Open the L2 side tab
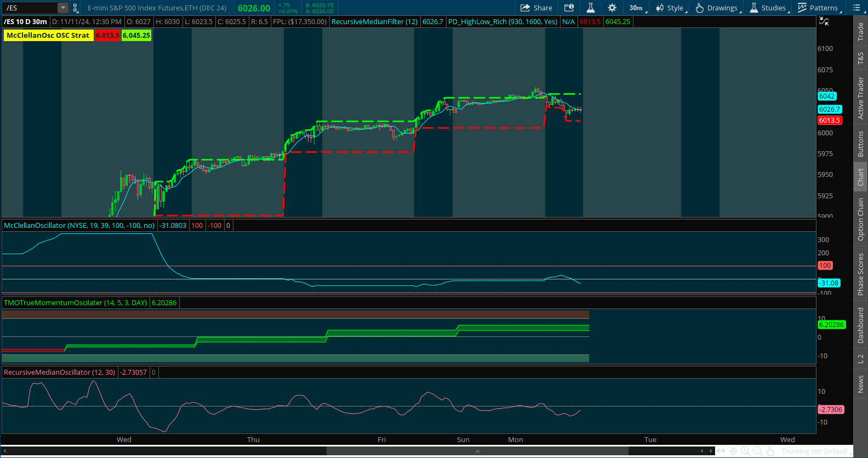 click(x=860, y=359)
